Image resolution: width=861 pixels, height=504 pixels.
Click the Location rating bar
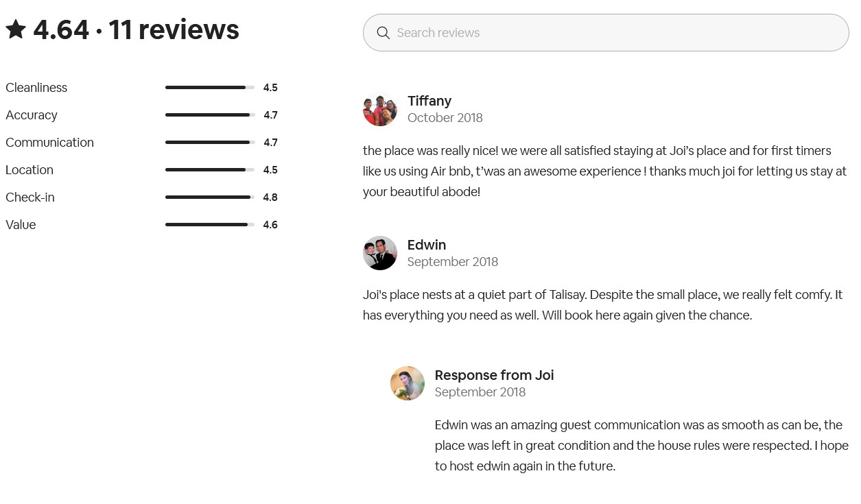[209, 170]
